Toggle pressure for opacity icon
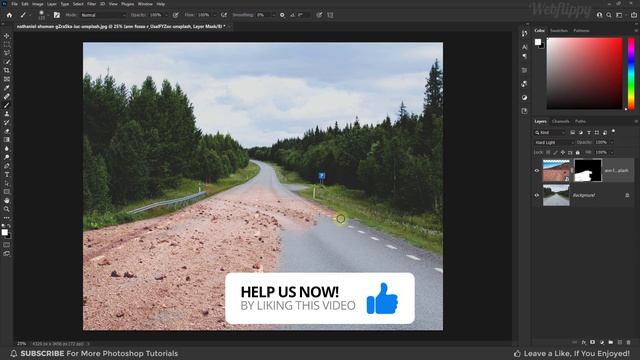Image resolution: width=640 pixels, height=360 pixels. pos(176,15)
